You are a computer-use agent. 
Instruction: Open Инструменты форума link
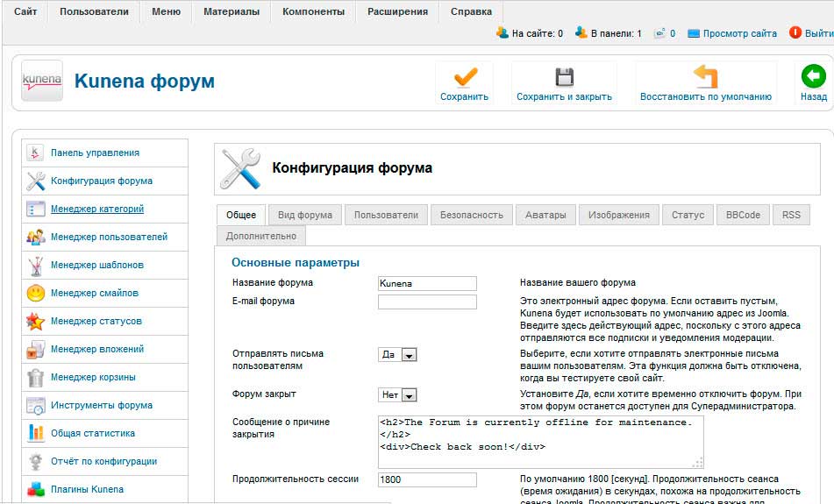click(102, 406)
